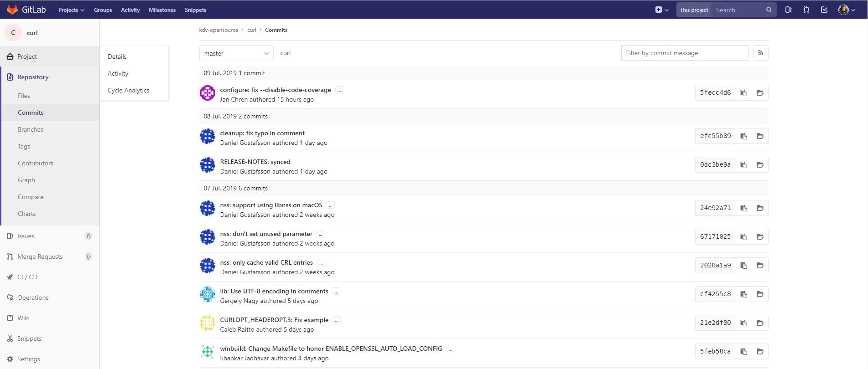The image size is (868, 369).
Task: Open sidebar Issues with count 0
Action: coord(50,236)
